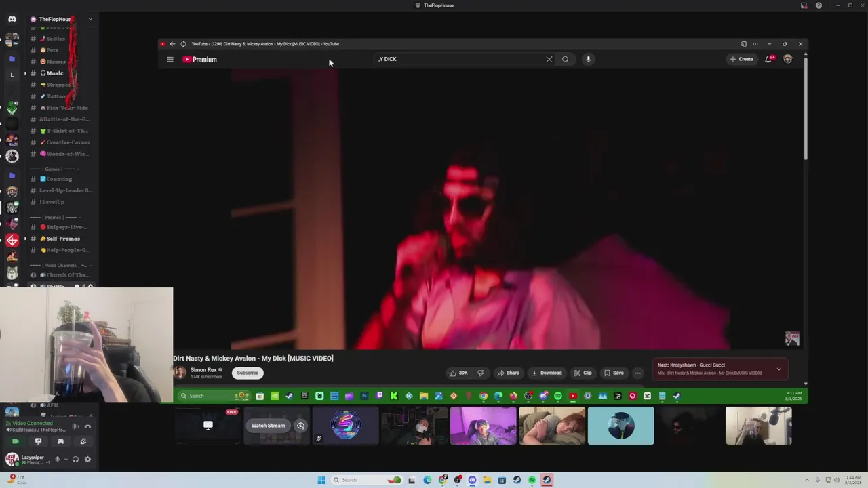The image size is (868, 488).
Task: Open Simon Rex channel name link
Action: click(203, 370)
